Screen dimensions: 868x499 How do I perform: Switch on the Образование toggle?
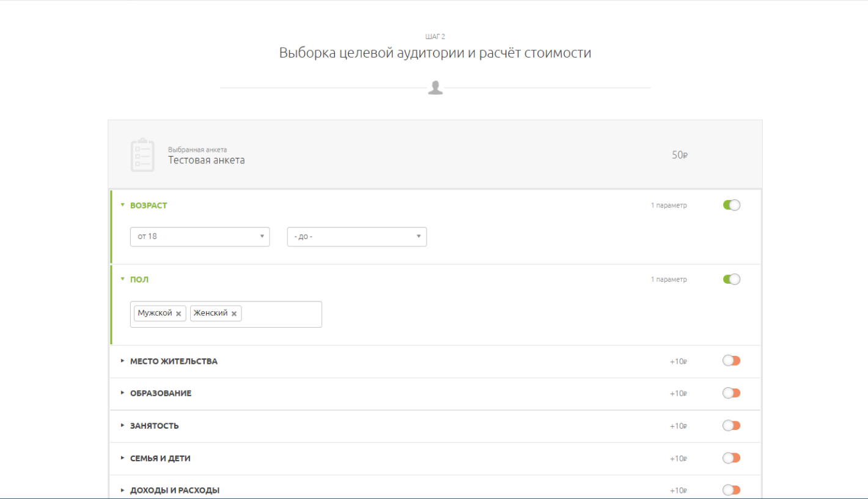[731, 393]
